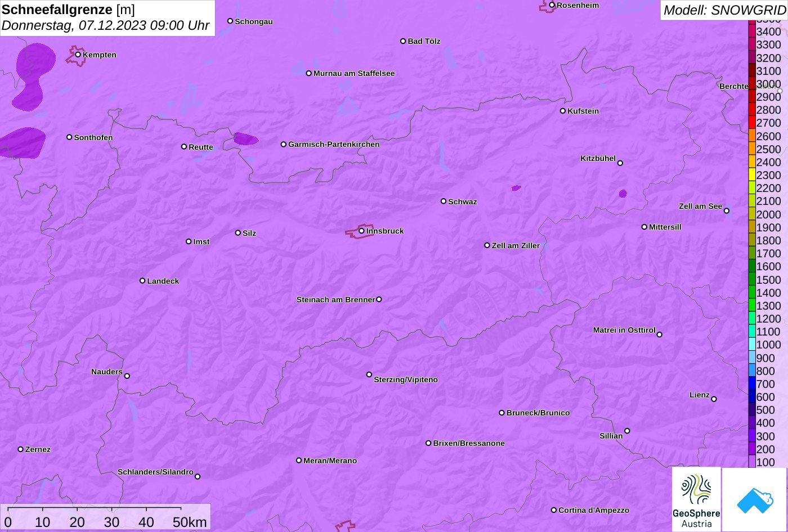
Task: Click the '50km' scale bar label
Action: point(190,522)
